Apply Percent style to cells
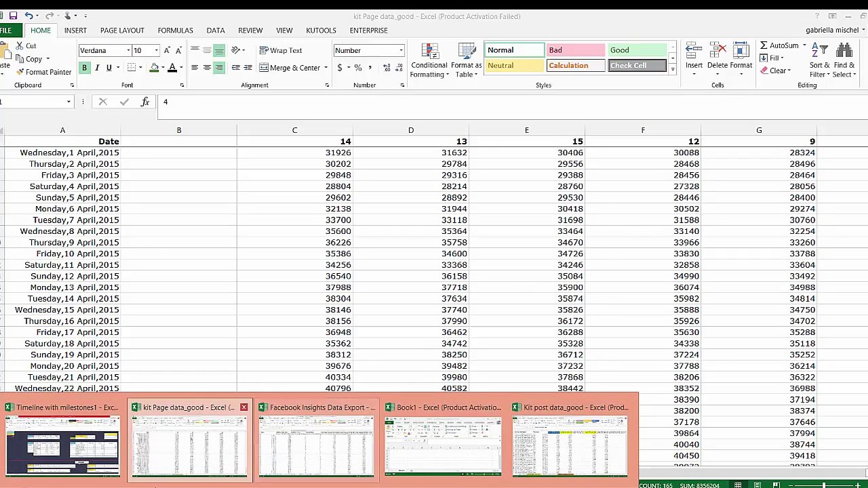The width and height of the screenshot is (868, 488). click(358, 68)
